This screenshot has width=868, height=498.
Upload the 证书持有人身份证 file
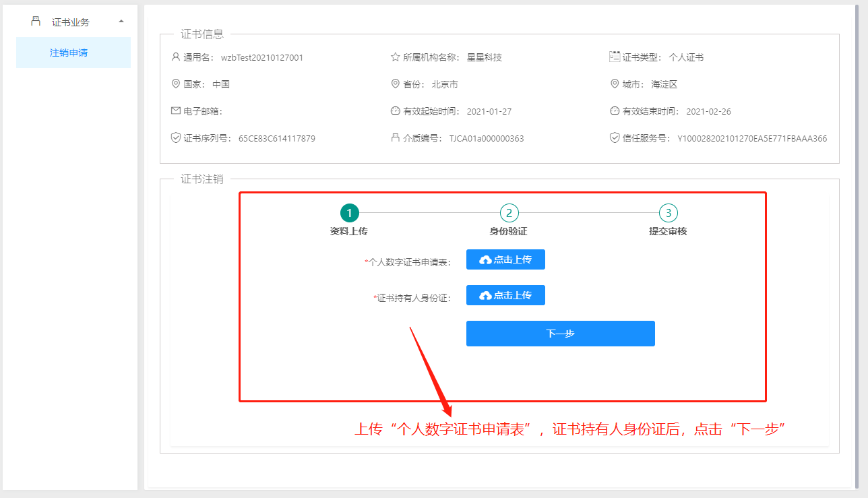tap(505, 295)
